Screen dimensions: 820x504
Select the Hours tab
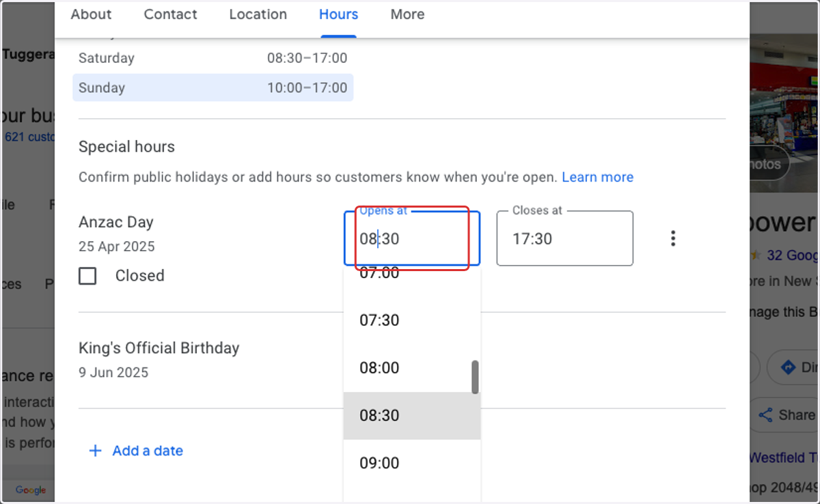[x=338, y=14]
